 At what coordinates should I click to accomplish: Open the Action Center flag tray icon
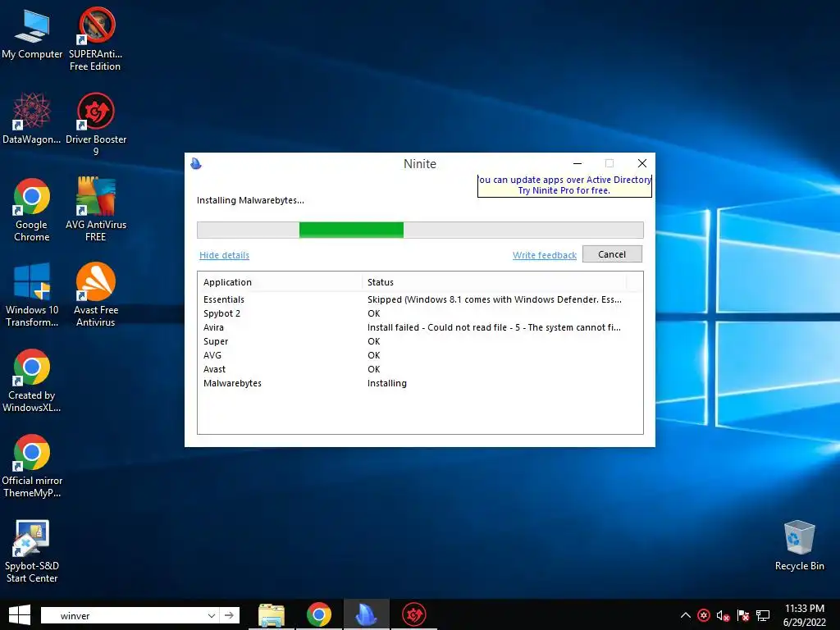click(743, 615)
